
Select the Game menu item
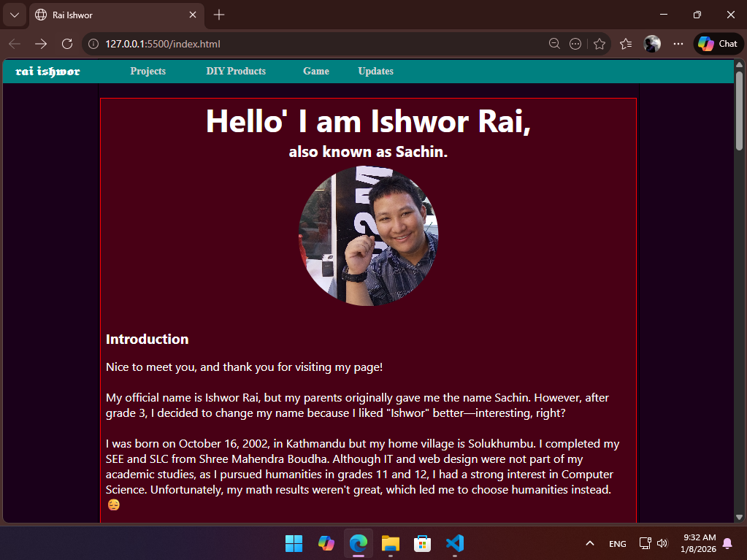pos(316,72)
